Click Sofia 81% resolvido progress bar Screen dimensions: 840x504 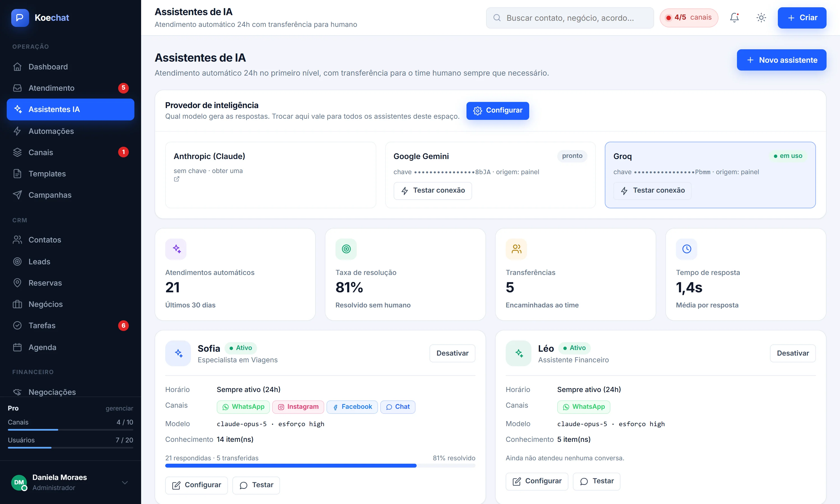tap(320, 466)
